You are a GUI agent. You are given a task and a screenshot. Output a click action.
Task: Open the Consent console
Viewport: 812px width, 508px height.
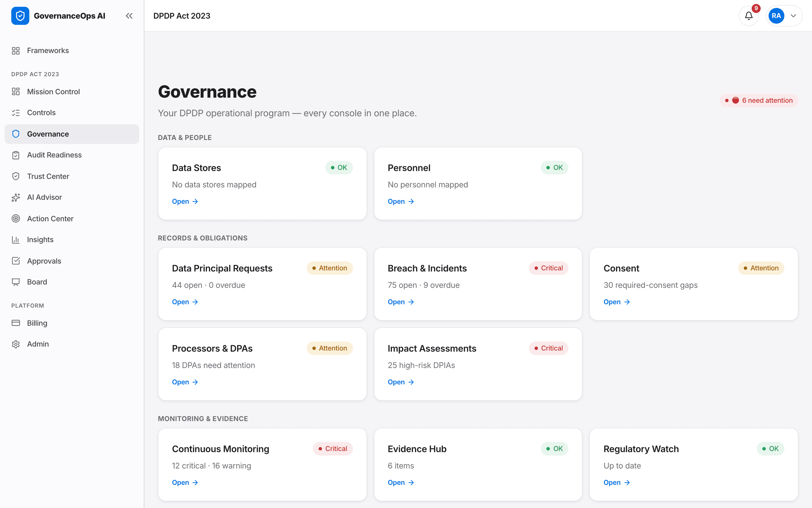(x=616, y=302)
